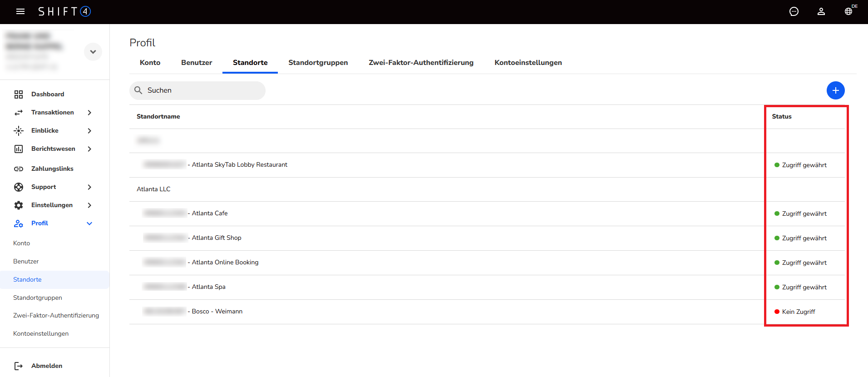This screenshot has width=868, height=377.
Task: Switch to the Konto tab
Action: tap(150, 63)
